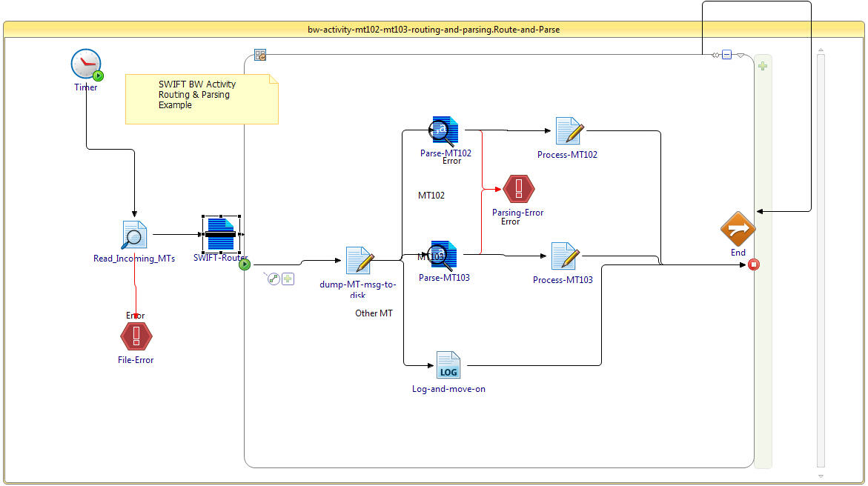Click the green plus beside group start

(288, 279)
